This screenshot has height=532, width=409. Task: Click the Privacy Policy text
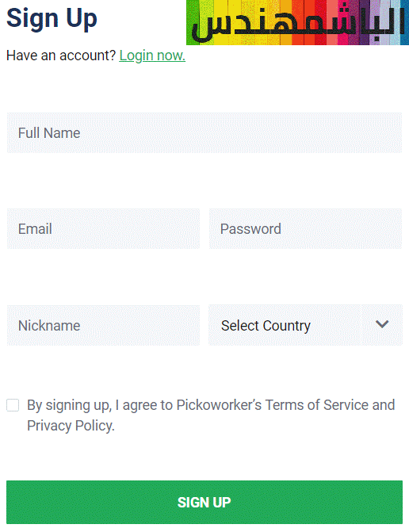[71, 426]
